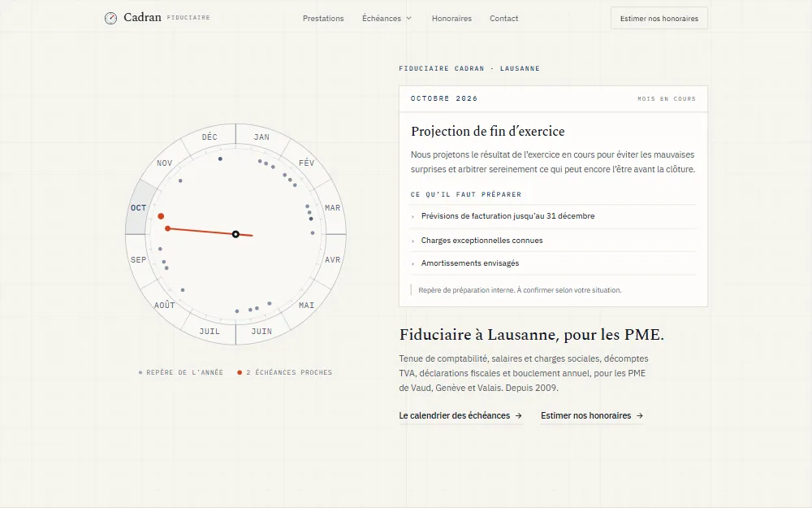Click arrow beside Le calendrier des échéances
The height and width of the screenshot is (508, 812).
[x=518, y=415]
